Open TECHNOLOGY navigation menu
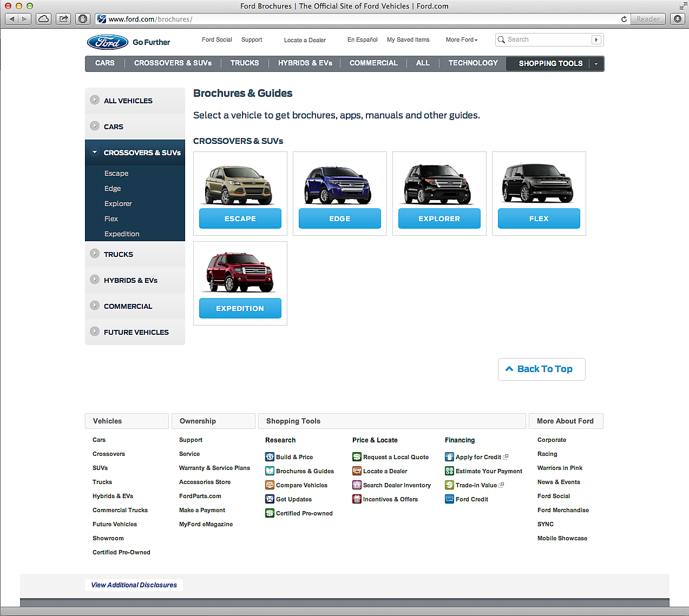This screenshot has width=689, height=616. coord(473,63)
